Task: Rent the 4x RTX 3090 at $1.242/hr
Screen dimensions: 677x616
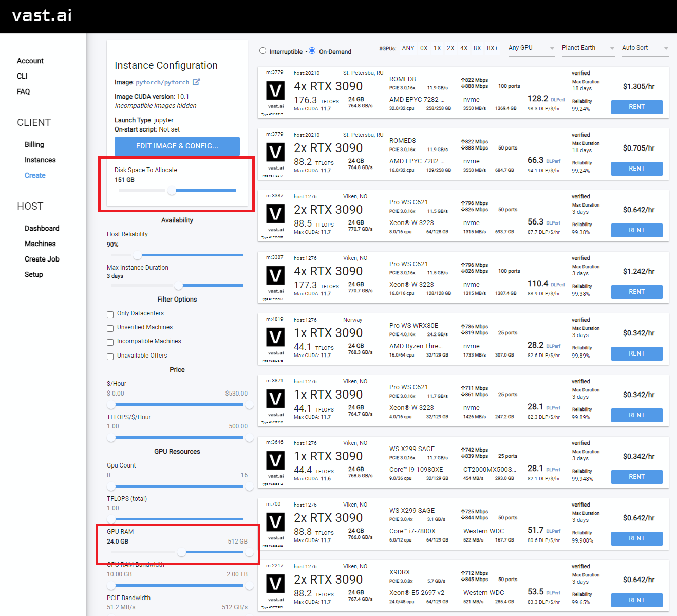Action: pos(637,292)
